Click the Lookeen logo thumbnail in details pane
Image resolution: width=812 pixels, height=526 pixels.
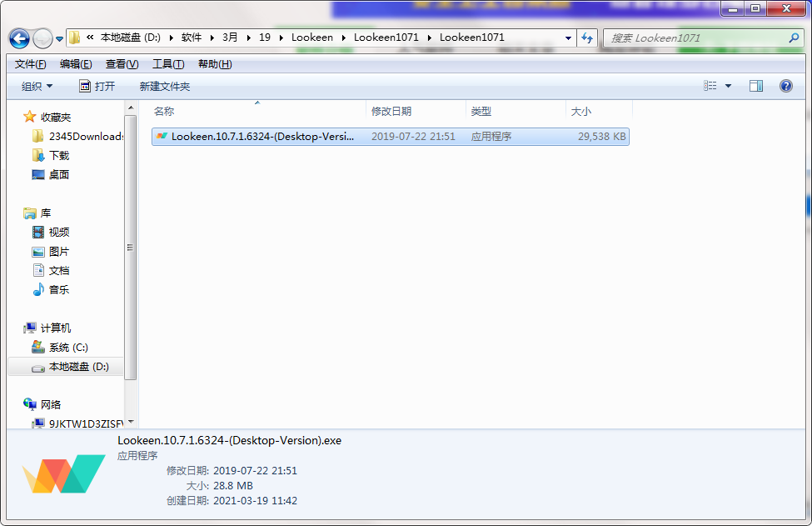[x=63, y=473]
